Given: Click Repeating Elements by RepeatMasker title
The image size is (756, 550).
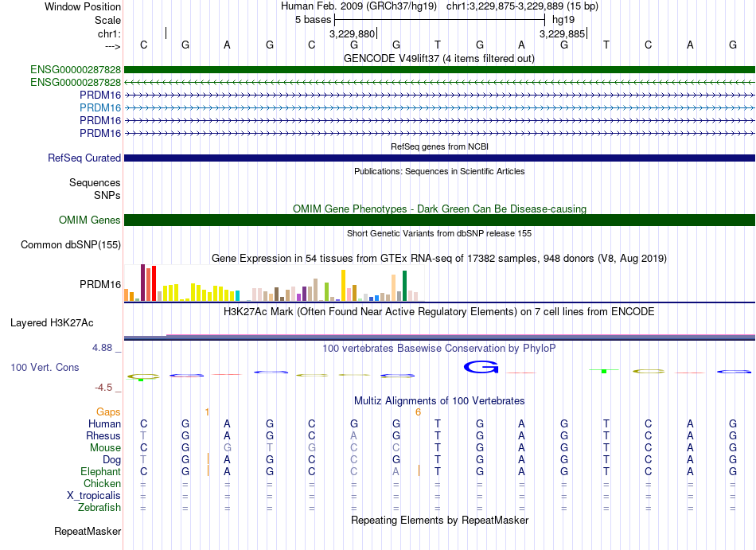Looking at the screenshot, I should (x=439, y=521).
